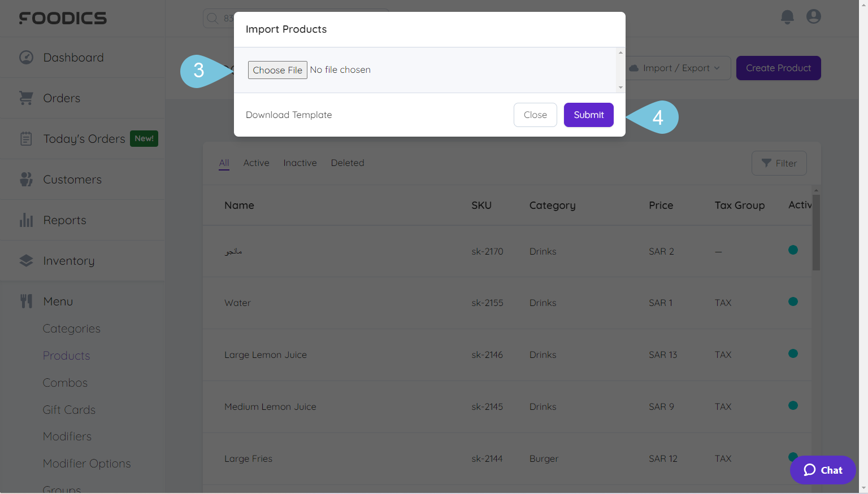Click the Dashboard gauge icon
Viewport: 868px width, 494px height.
[x=26, y=58]
